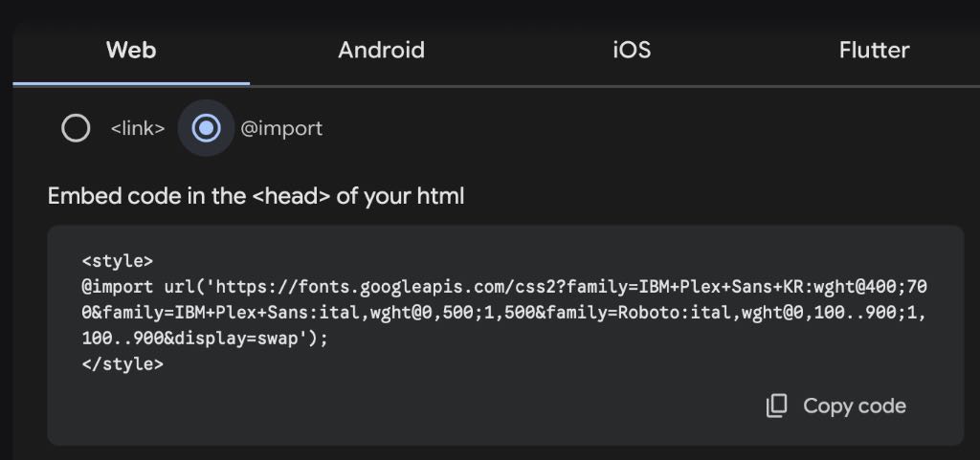Switch to the iOS tab
The height and width of the screenshot is (460, 980).
point(632,50)
